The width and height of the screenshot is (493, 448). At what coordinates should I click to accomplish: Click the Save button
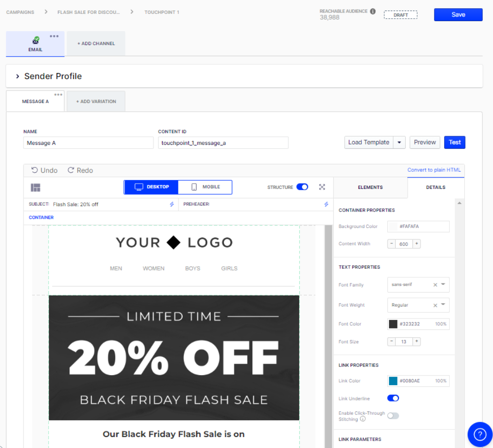458,15
